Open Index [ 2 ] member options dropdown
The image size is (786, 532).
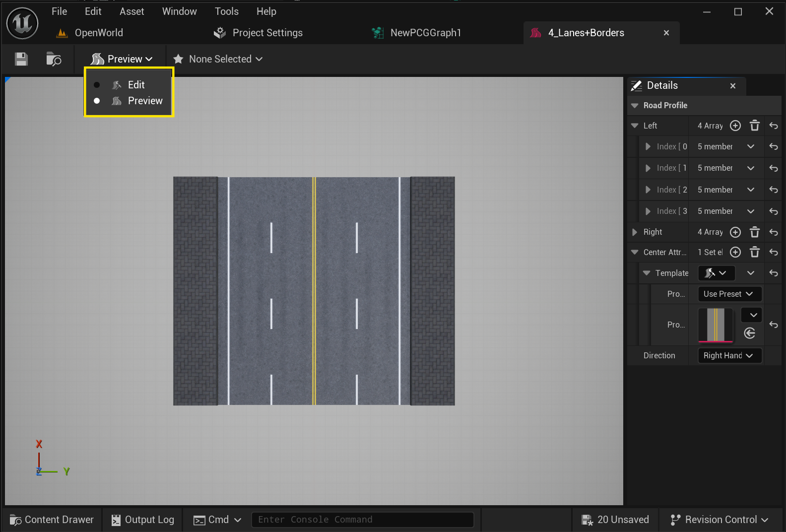coord(751,190)
